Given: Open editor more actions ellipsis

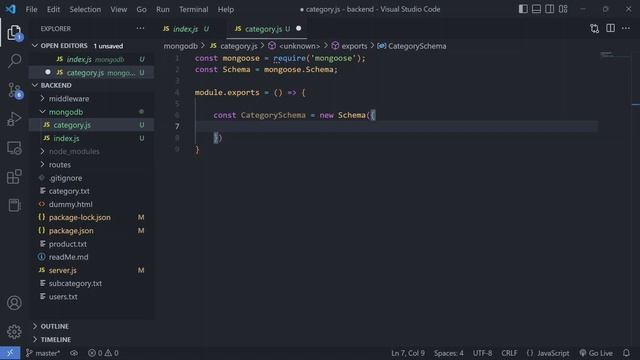Looking at the screenshot, I should (x=626, y=29).
